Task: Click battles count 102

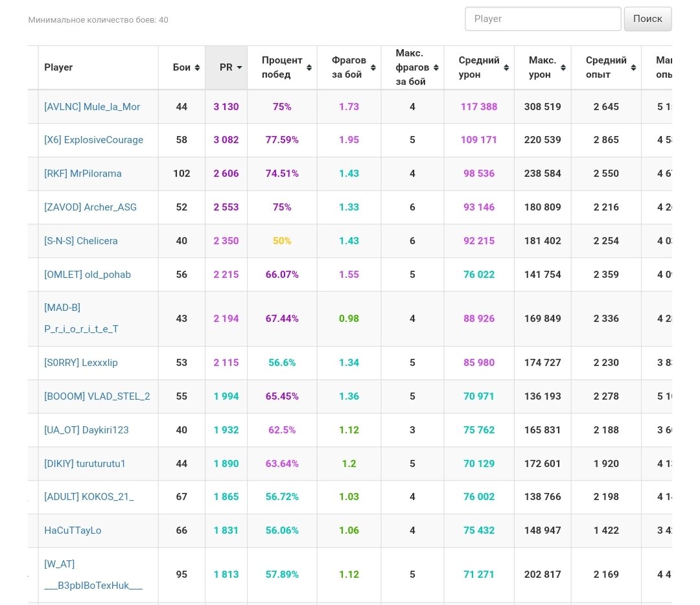Action: 181,173
